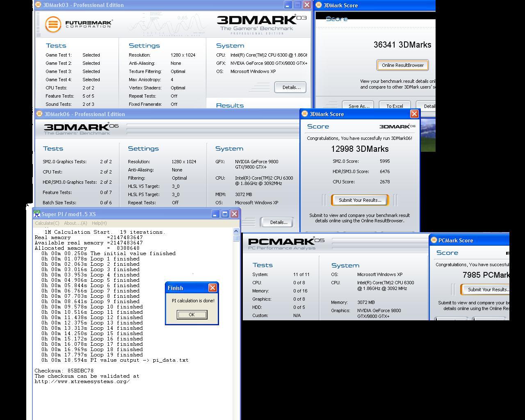Screen dimensions: 525x420
Task: Click the 3DMark06 logo in main window
Action: [81, 129]
